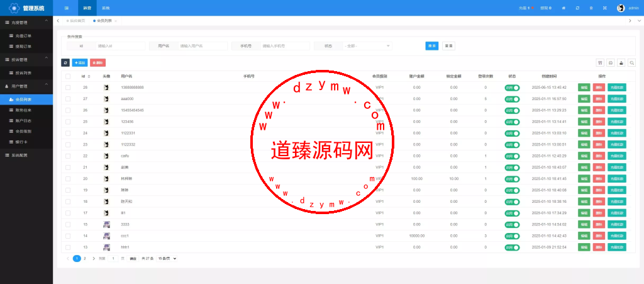Click the blue 添加 add button
Image resolution: width=644 pixels, height=284 pixels.
pyautogui.click(x=80, y=62)
